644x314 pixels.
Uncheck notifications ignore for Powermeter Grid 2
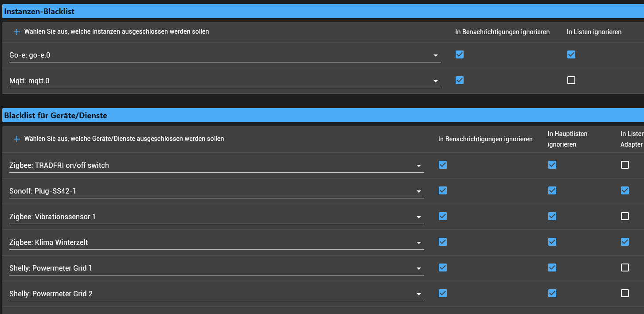point(443,293)
